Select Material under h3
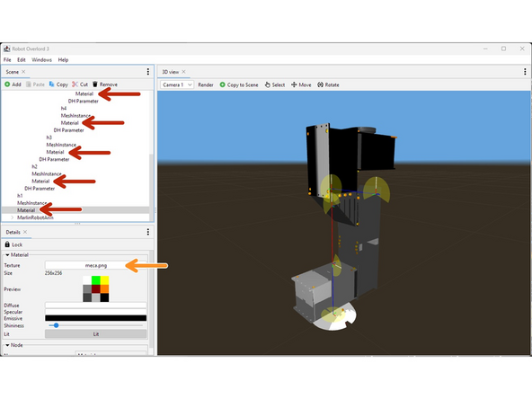The image size is (532, 399). [x=55, y=152]
